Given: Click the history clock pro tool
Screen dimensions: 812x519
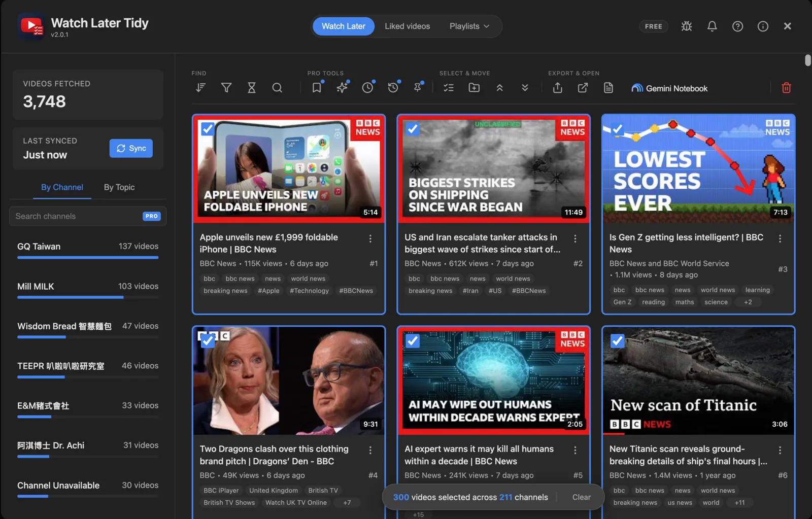Looking at the screenshot, I should coord(393,88).
